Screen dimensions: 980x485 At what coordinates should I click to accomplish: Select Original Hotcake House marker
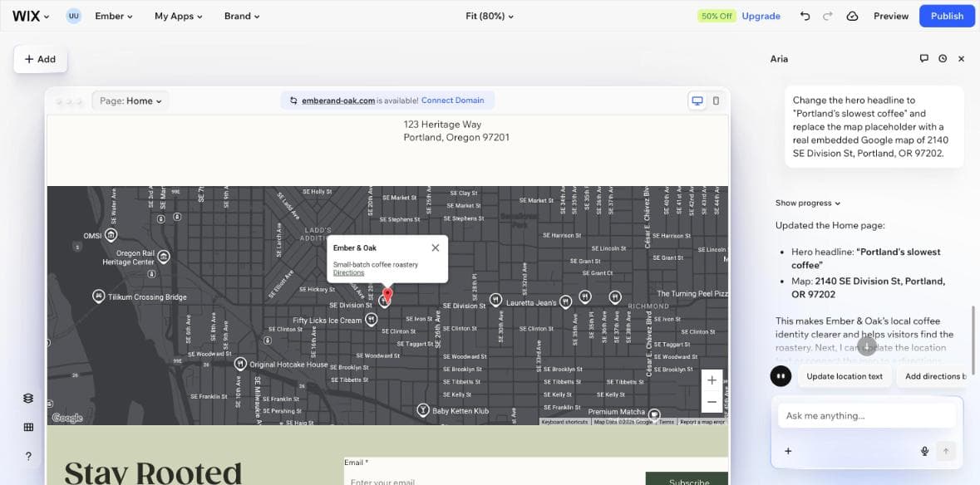tap(240, 363)
